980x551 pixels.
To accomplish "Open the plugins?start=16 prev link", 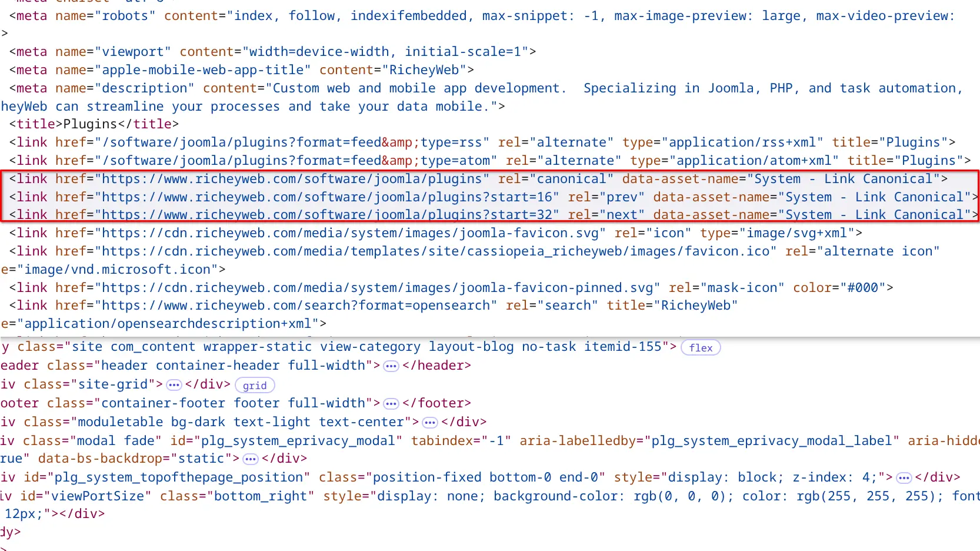I will point(326,197).
